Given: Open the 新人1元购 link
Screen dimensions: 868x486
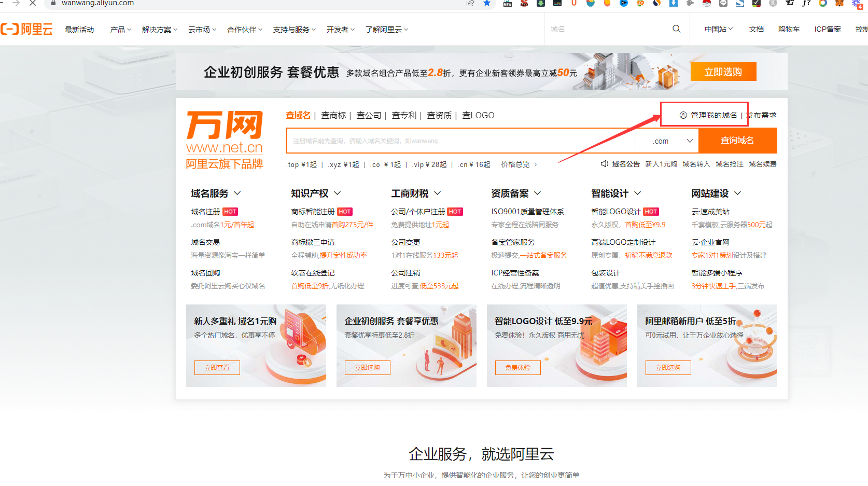Looking at the screenshot, I should (661, 164).
